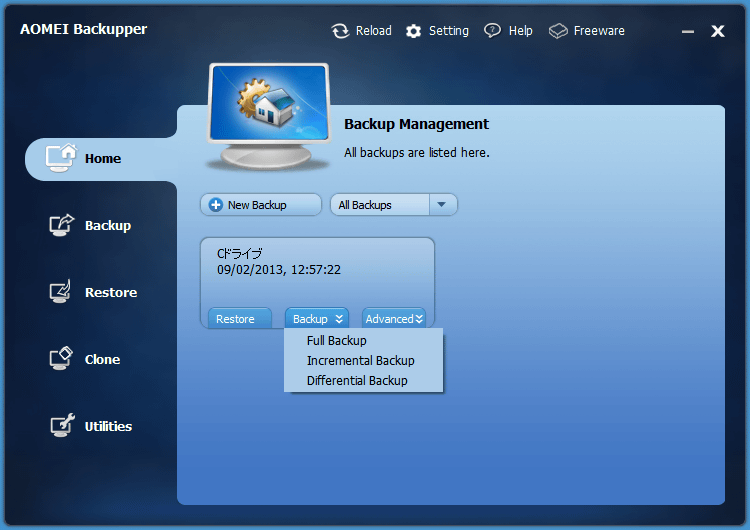Go to the Backup section label
750x530 pixels.
tap(108, 225)
